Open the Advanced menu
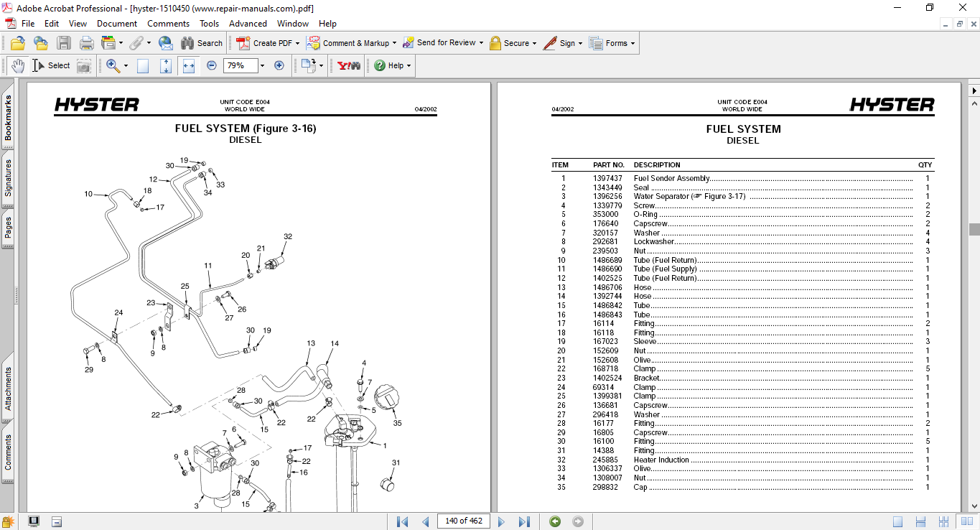The height and width of the screenshot is (530, 980). click(x=248, y=24)
